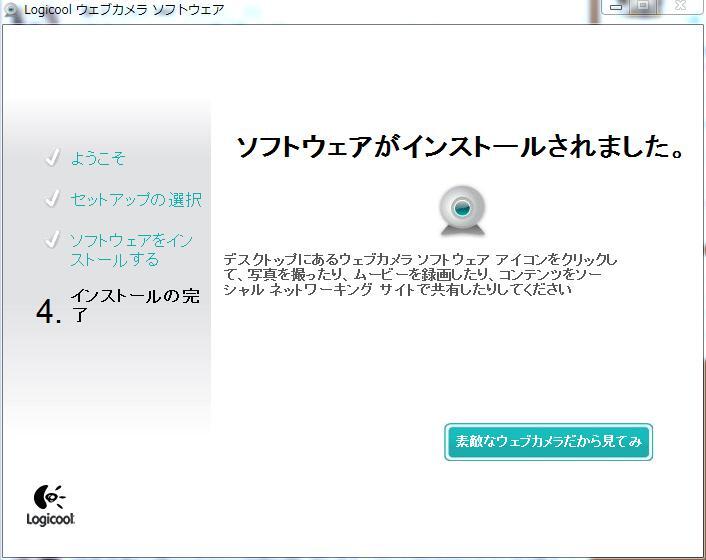Image resolution: width=706 pixels, height=560 pixels.
Task: Click the webcam icon in the title bar
Action: [11, 10]
